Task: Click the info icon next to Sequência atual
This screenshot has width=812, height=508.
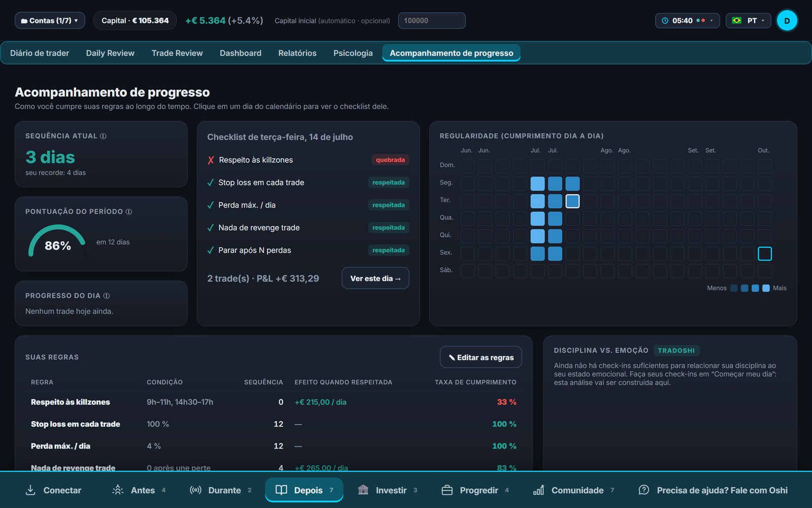Action: [x=103, y=136]
